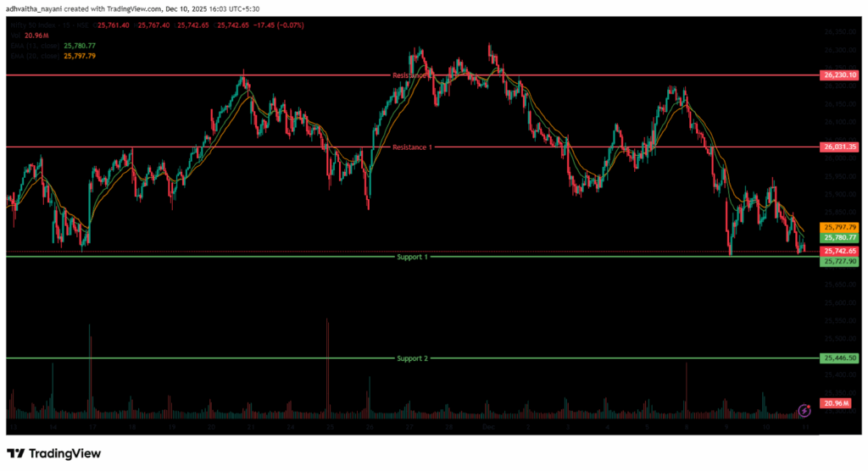Viewport: 868px width, 471px height.
Task: Click the 26,230.10 resistance price tag
Action: (840, 75)
